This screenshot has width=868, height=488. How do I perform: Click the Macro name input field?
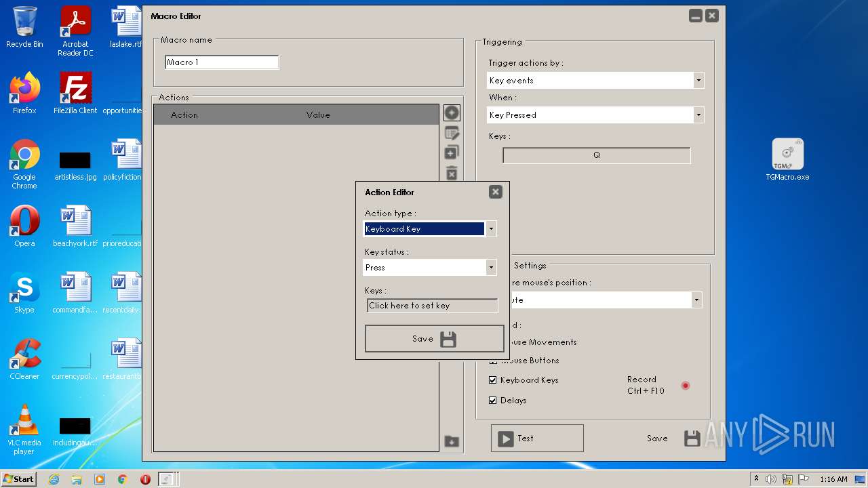coord(222,62)
